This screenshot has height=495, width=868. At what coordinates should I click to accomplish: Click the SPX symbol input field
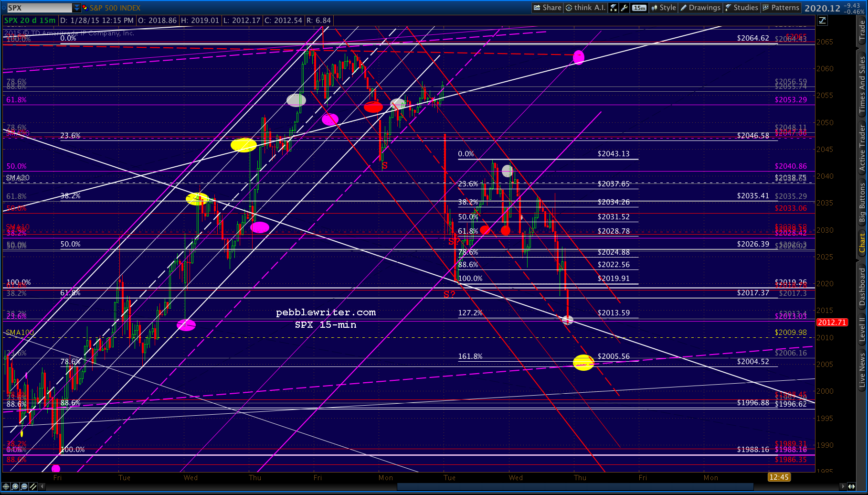point(39,8)
